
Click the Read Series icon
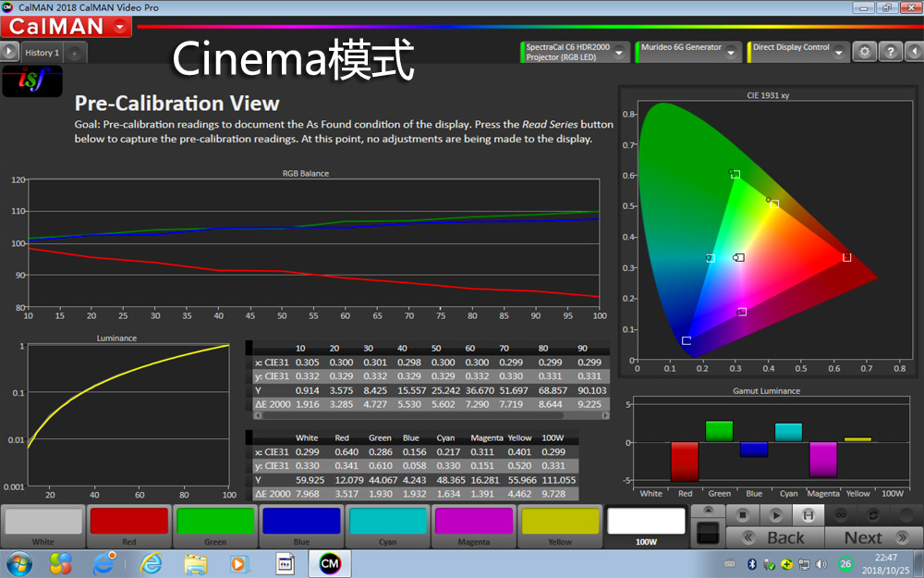pyautogui.click(x=808, y=514)
